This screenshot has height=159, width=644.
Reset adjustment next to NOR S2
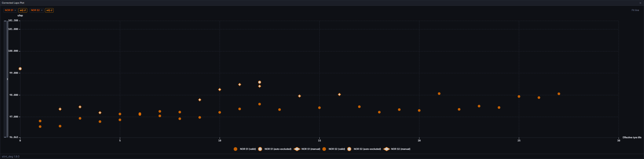coord(49,10)
